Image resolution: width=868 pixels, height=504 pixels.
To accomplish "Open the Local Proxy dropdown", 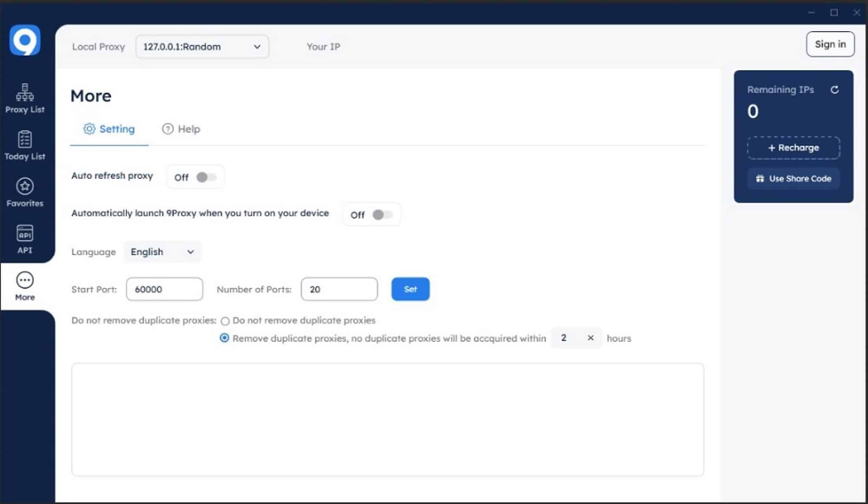I will [202, 47].
